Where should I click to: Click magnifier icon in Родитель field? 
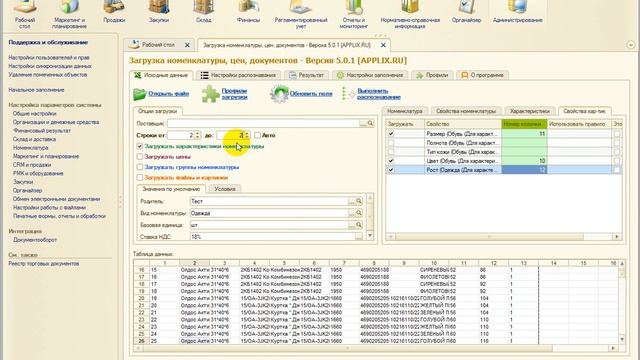click(x=358, y=201)
